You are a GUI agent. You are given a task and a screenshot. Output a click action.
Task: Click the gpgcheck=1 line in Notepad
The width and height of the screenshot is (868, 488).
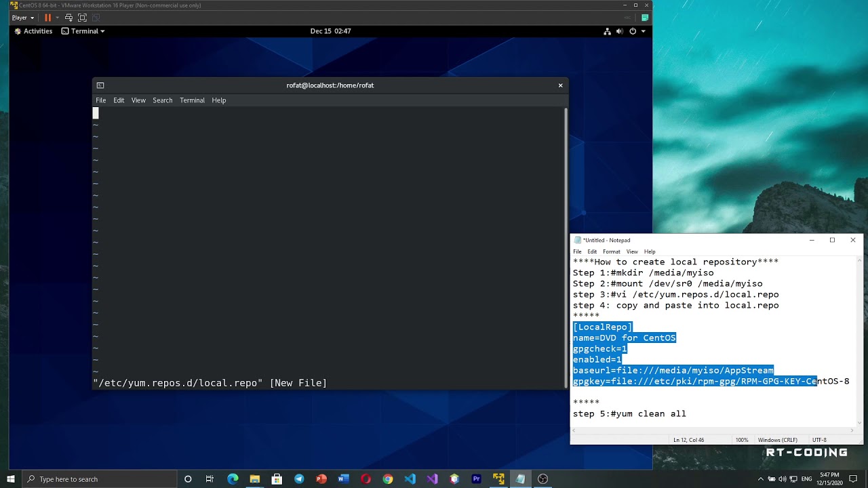tap(599, 349)
